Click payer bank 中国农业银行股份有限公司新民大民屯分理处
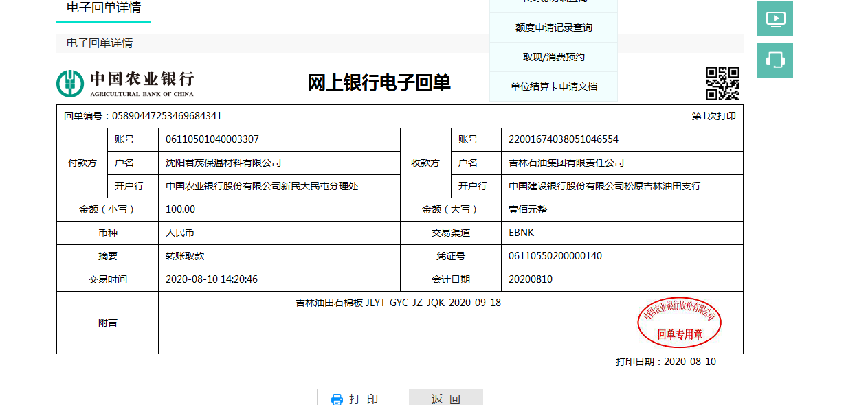 (262, 186)
